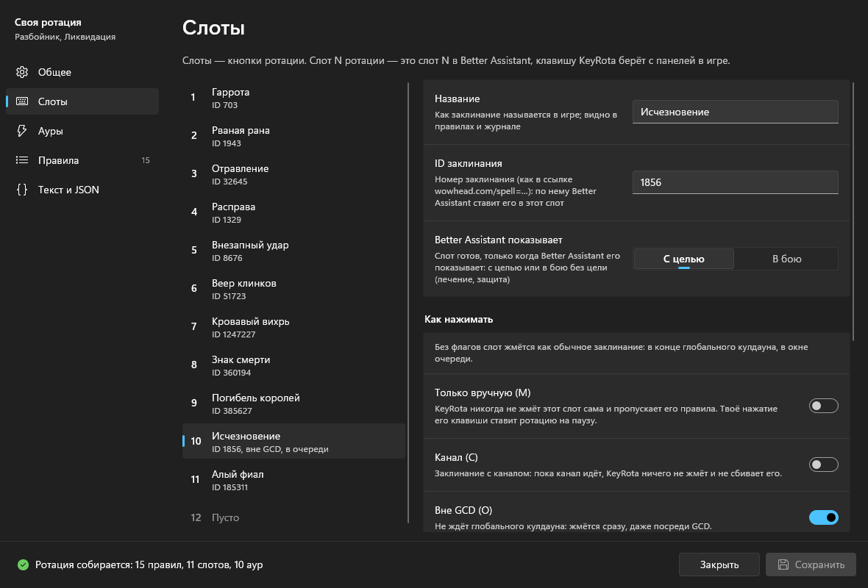Switch to Текст и JSON section
Screen dimensions: 868x588
tap(82, 189)
